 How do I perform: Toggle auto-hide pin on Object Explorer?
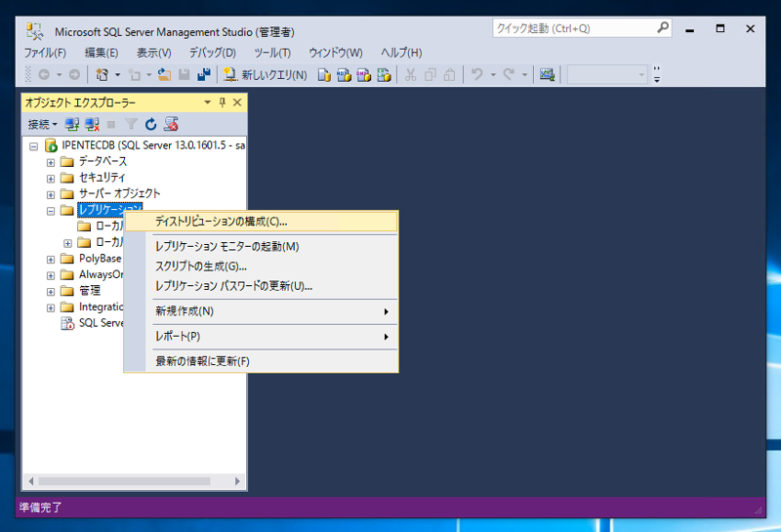point(223,102)
